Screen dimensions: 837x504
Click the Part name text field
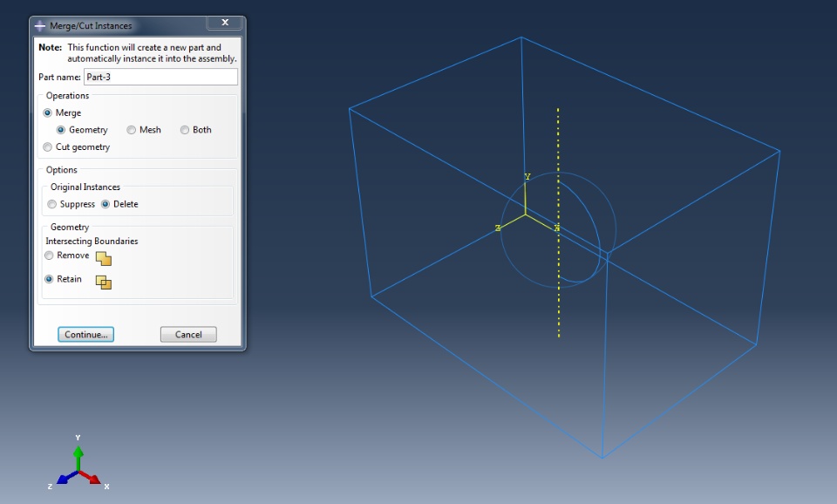point(160,77)
